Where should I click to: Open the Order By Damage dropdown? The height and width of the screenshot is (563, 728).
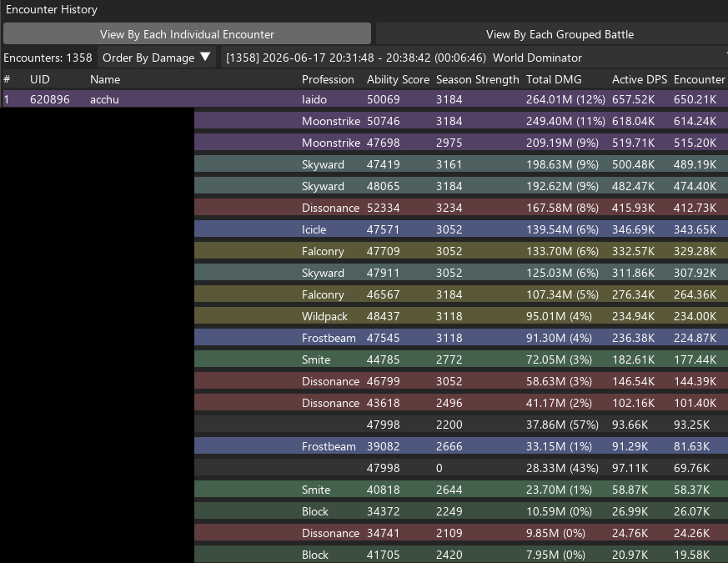point(157,58)
